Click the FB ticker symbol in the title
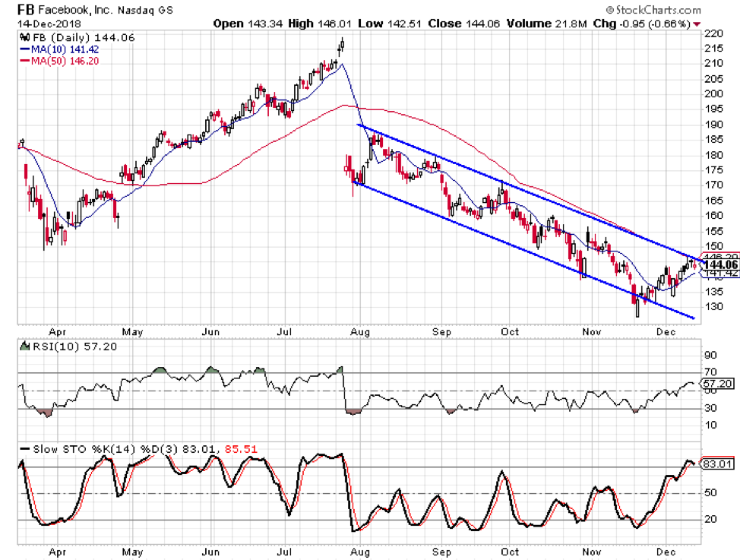The image size is (740, 560). 26,9
